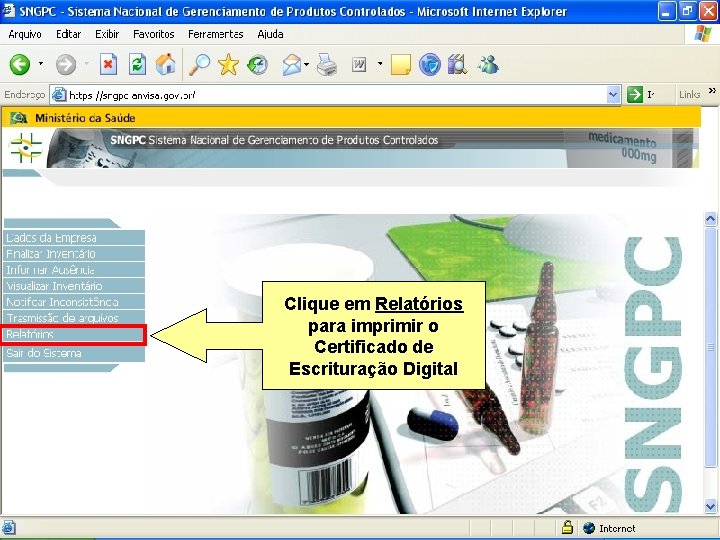Image resolution: width=720 pixels, height=540 pixels.
Task: Click the page scrollbar up arrow
Action: [x=710, y=219]
